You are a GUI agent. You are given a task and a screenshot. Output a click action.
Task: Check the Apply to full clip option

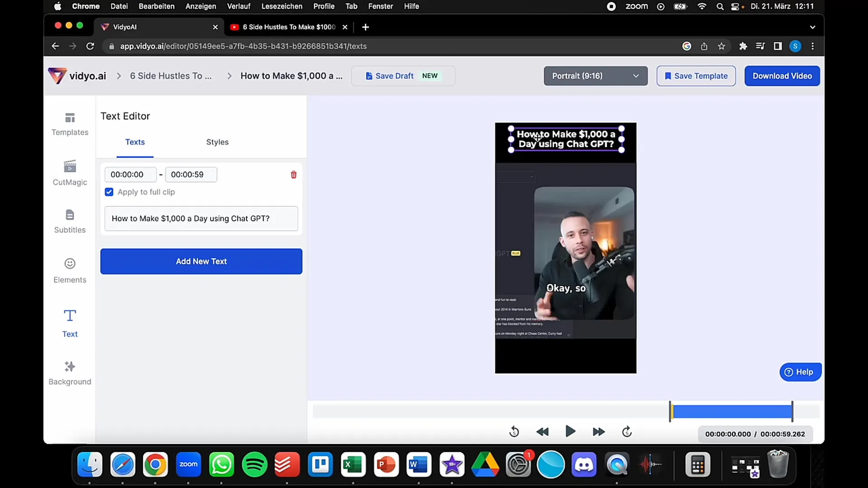click(109, 192)
